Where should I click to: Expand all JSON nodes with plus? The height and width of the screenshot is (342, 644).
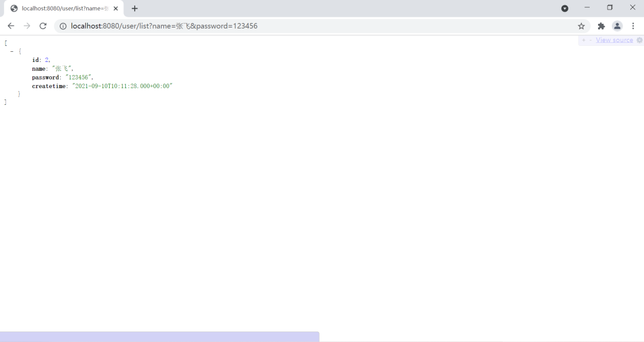tap(583, 40)
